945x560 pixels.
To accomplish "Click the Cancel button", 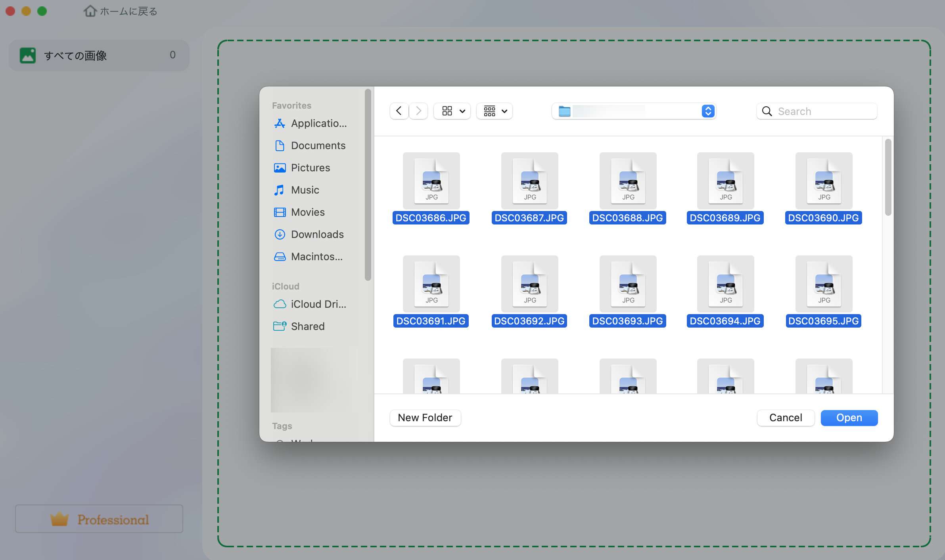I will (x=785, y=418).
